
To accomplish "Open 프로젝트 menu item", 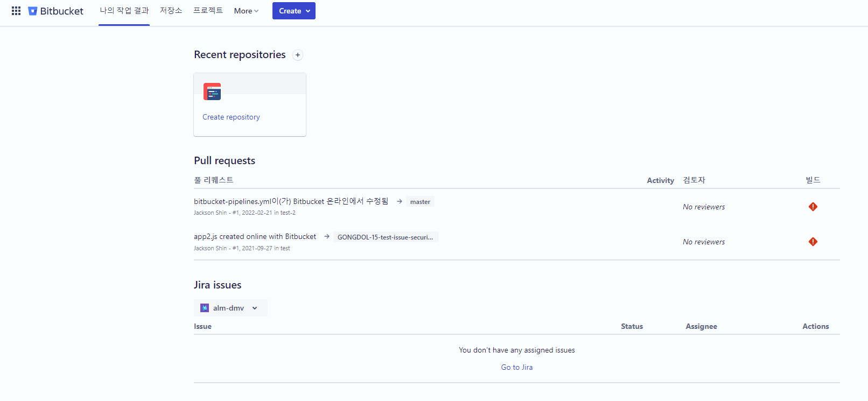I will [x=208, y=11].
